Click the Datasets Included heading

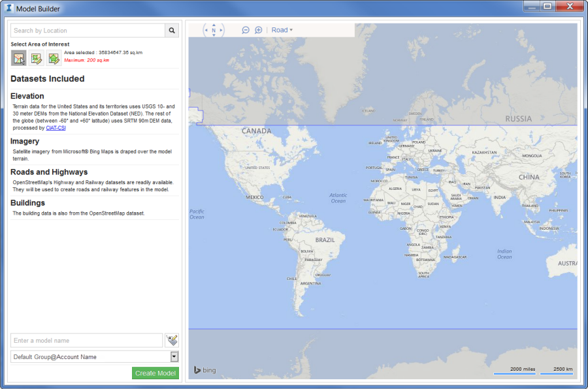47,79
